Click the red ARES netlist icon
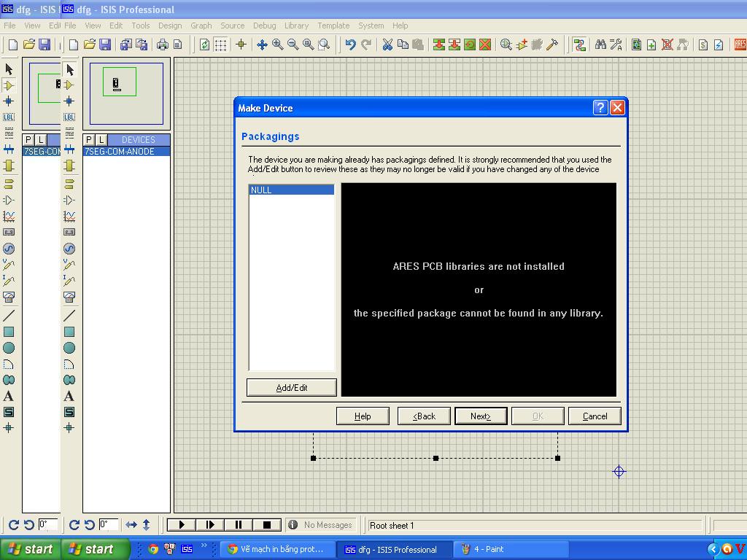Viewport: 747px width, 560px height. (740, 44)
